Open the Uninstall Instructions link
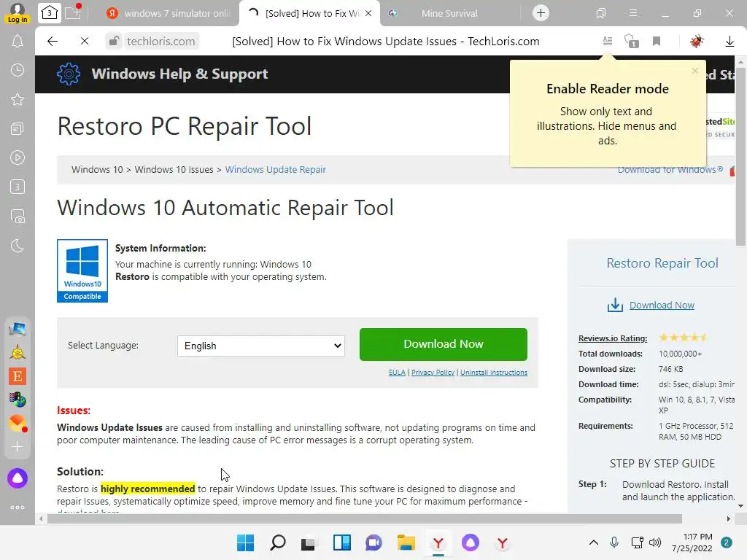Image resolution: width=747 pixels, height=560 pixels. click(x=494, y=373)
